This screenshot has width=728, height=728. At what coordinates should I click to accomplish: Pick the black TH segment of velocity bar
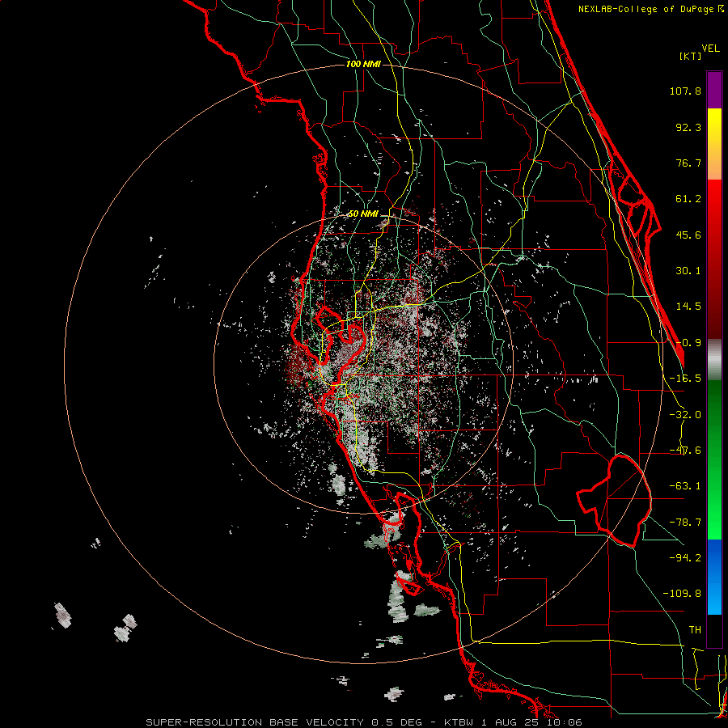pyautogui.click(x=714, y=630)
